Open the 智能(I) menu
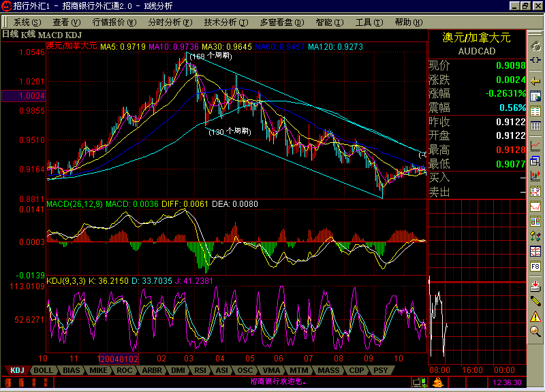This screenshot has height=392, width=545. click(330, 22)
